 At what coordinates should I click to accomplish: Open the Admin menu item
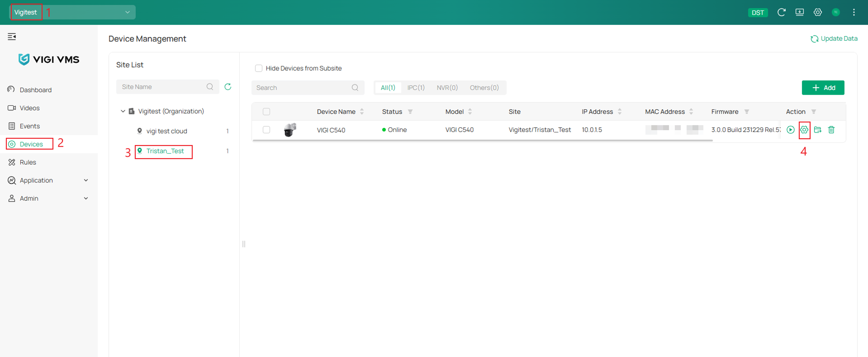(x=49, y=198)
